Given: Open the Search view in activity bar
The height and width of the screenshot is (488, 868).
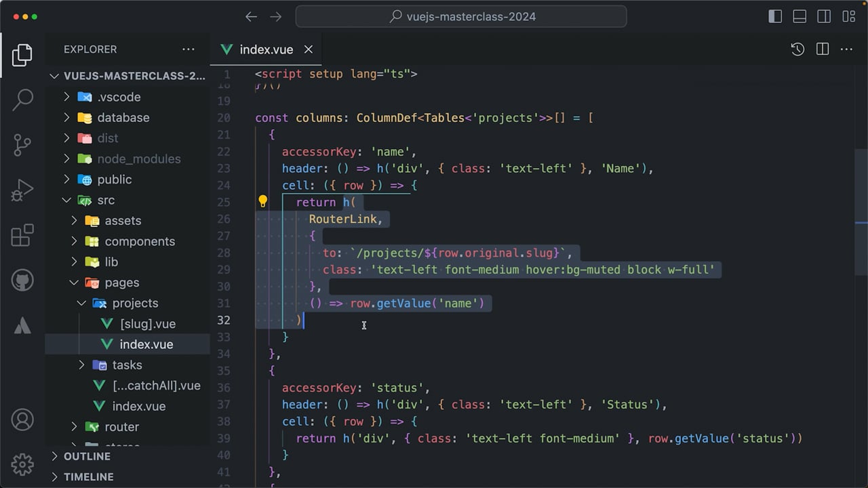Looking at the screenshot, I should click(22, 100).
